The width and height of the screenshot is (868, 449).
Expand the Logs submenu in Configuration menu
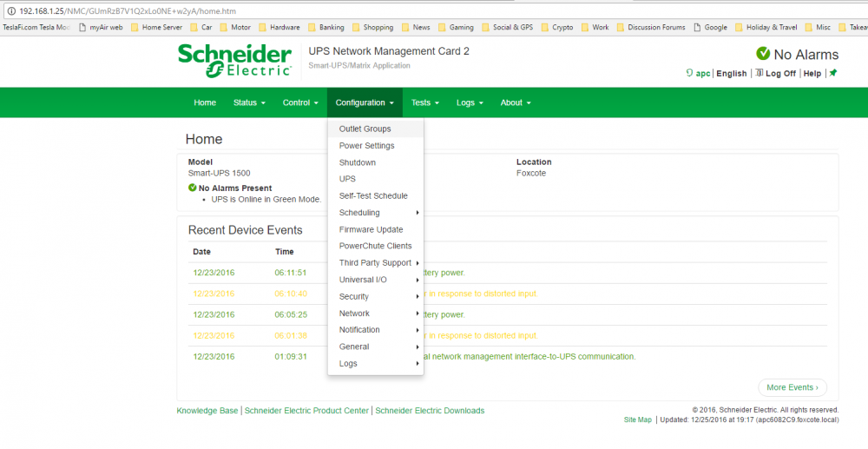[376, 363]
